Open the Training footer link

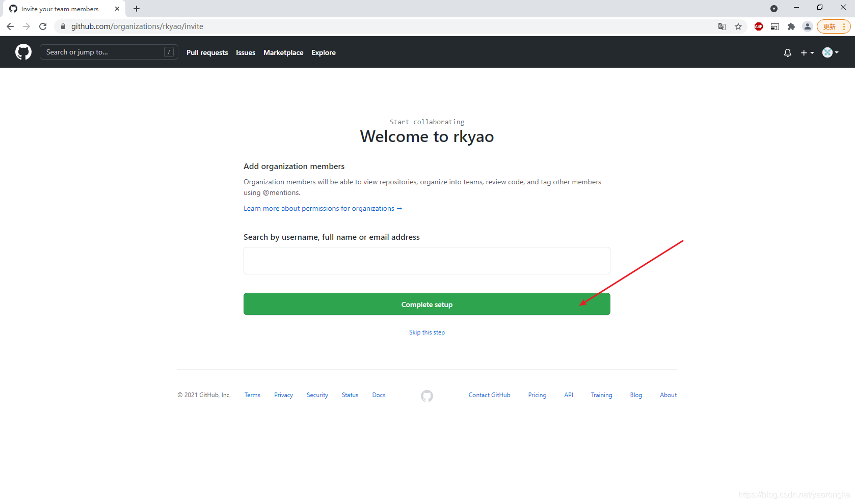click(601, 395)
